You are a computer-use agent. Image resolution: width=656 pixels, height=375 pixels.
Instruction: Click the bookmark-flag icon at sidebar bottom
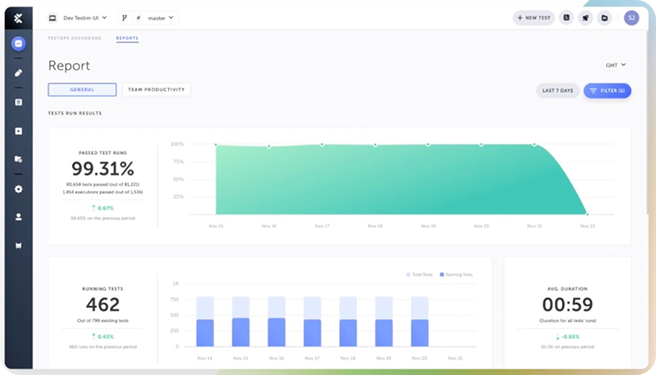[18, 246]
